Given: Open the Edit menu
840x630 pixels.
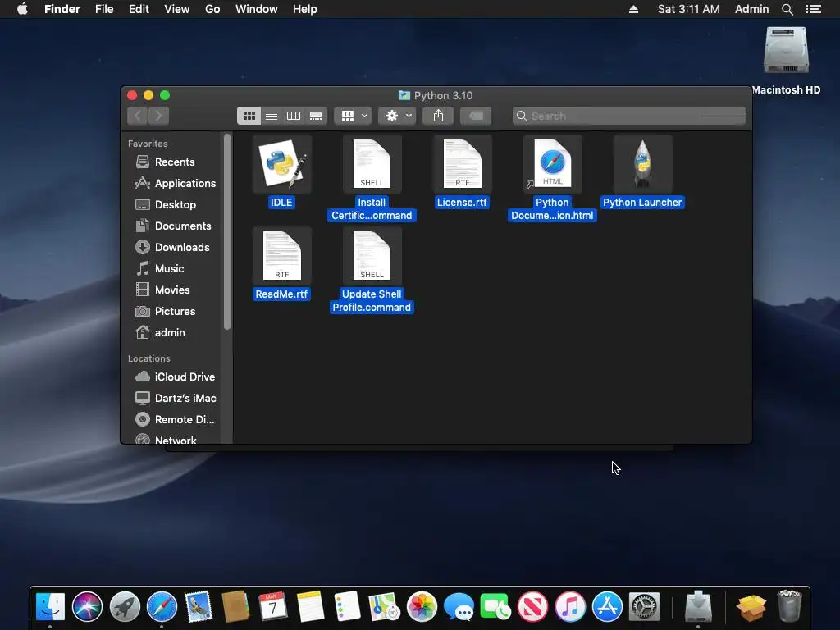Looking at the screenshot, I should click(x=139, y=9).
